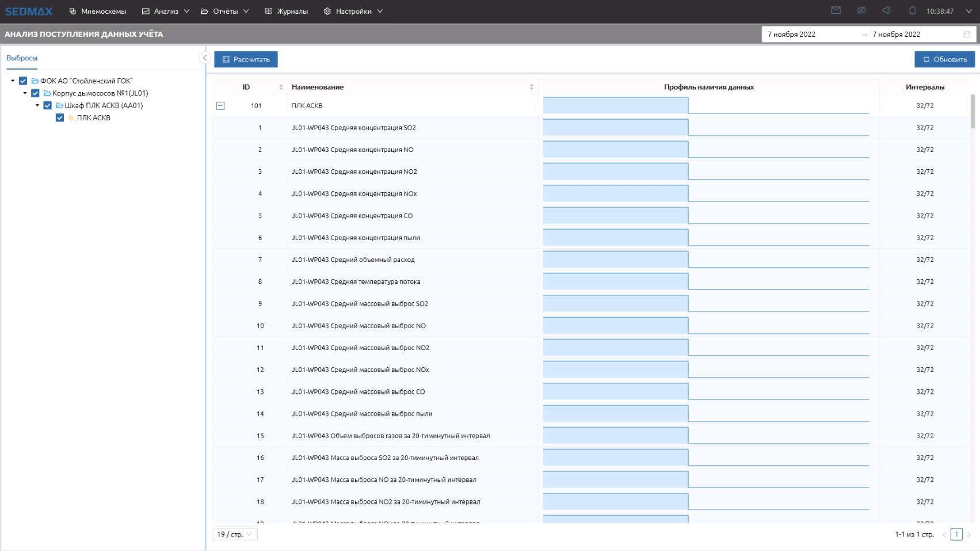Collapse Шкаф ПЛК АСКВ (AA01) tree node
This screenshot has height=551, width=980.
pyautogui.click(x=37, y=105)
